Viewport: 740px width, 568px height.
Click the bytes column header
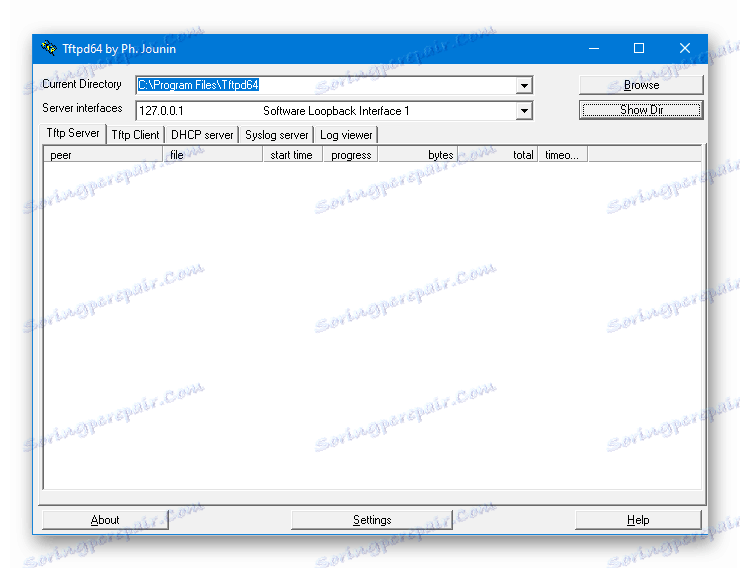(x=418, y=155)
